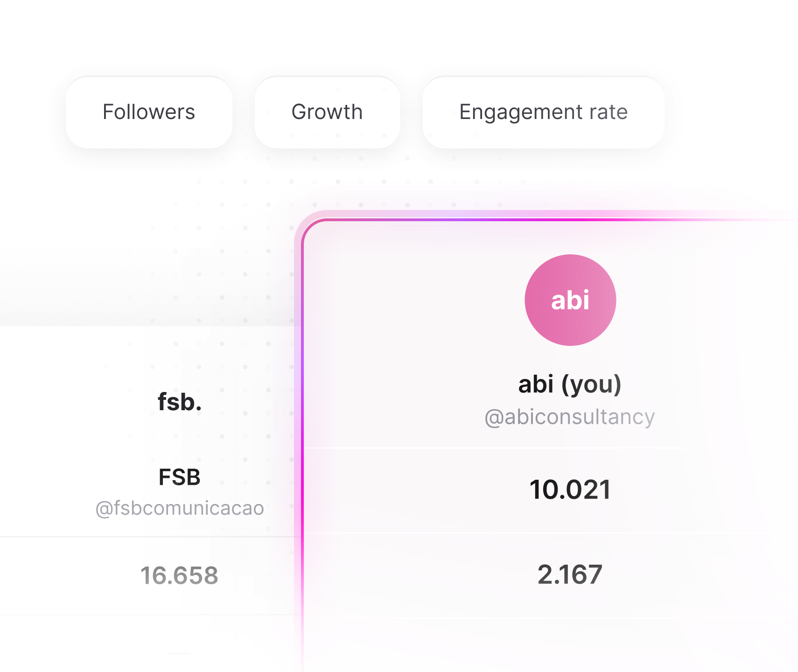Switch to the Growth tab
Image resolution: width=798 pixels, height=672 pixels.
[x=327, y=112]
